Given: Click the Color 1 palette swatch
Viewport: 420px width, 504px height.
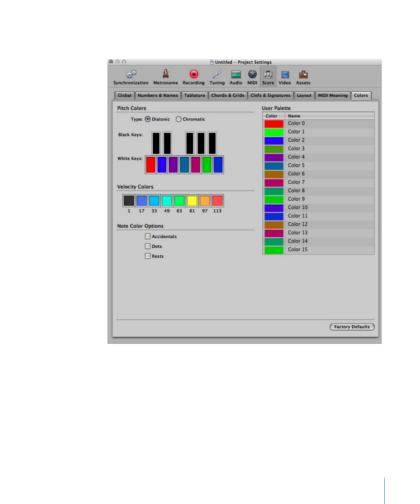Looking at the screenshot, I should click(274, 132).
